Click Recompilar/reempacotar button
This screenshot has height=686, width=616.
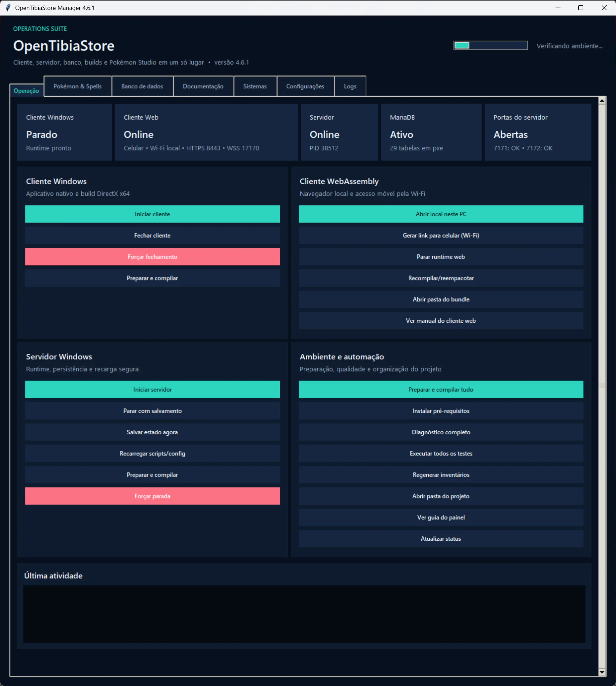441,278
